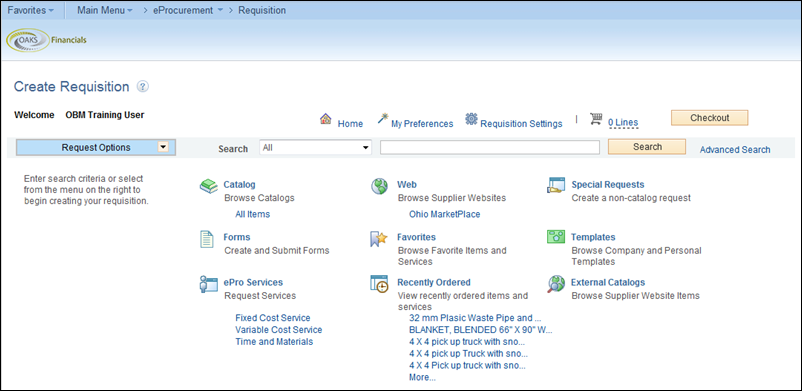Click the ePro Services person icon

(x=209, y=285)
